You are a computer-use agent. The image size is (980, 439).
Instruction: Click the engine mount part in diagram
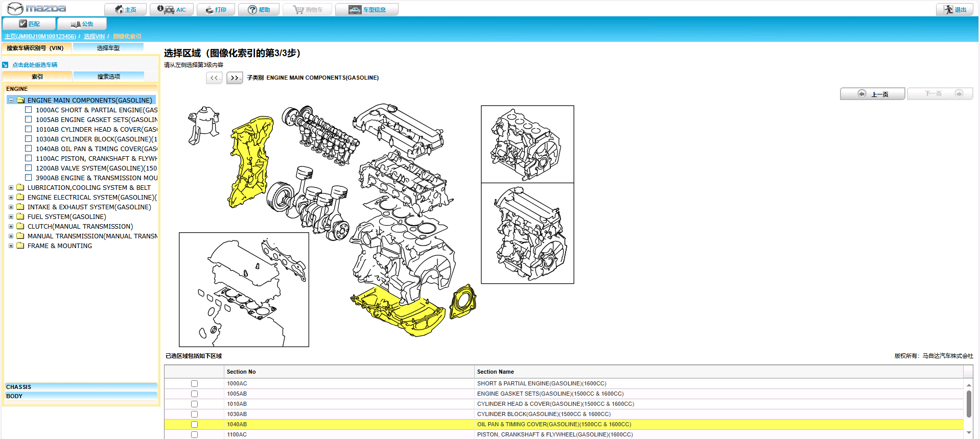(203, 126)
